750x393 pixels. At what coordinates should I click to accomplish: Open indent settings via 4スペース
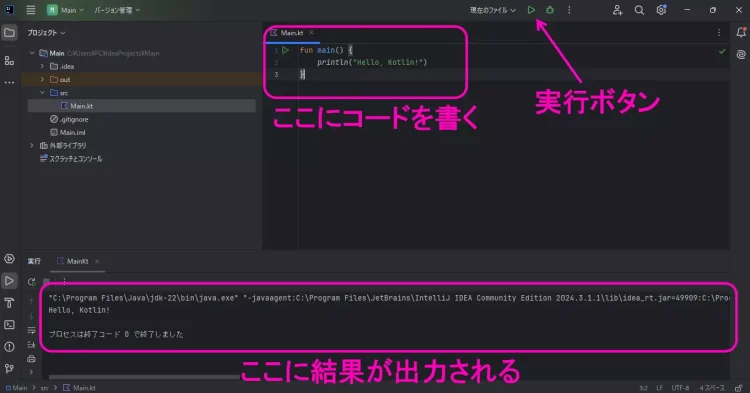pyautogui.click(x=712, y=388)
